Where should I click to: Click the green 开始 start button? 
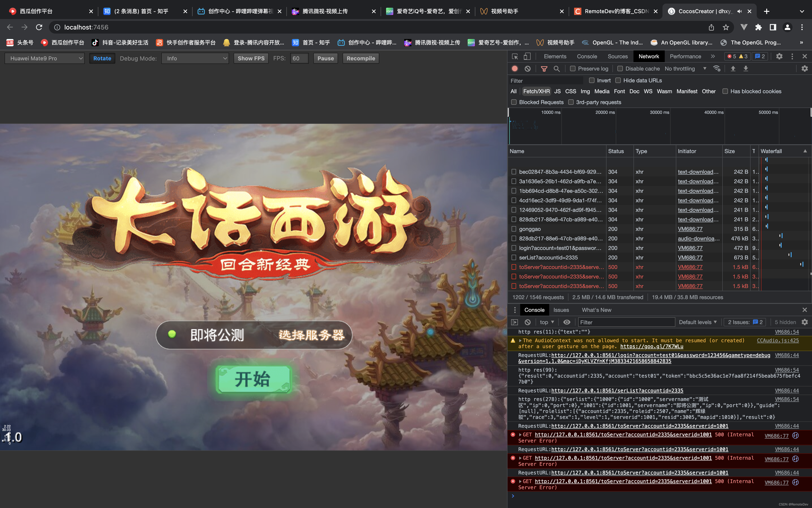click(254, 379)
